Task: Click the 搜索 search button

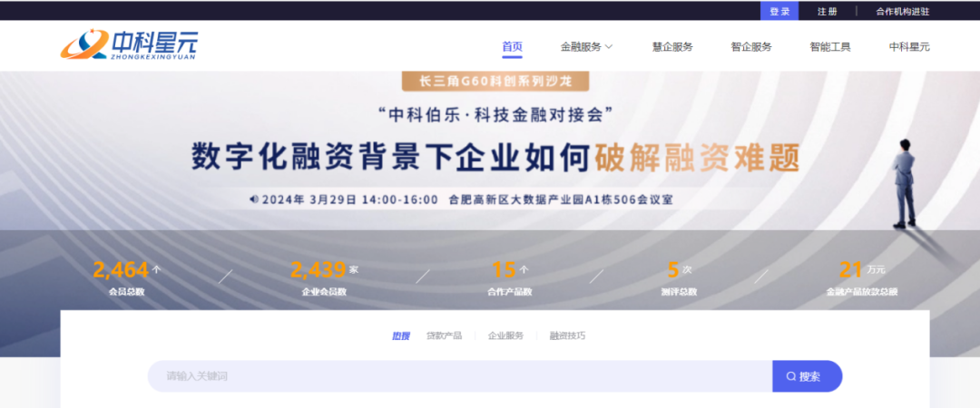Action: point(807,376)
